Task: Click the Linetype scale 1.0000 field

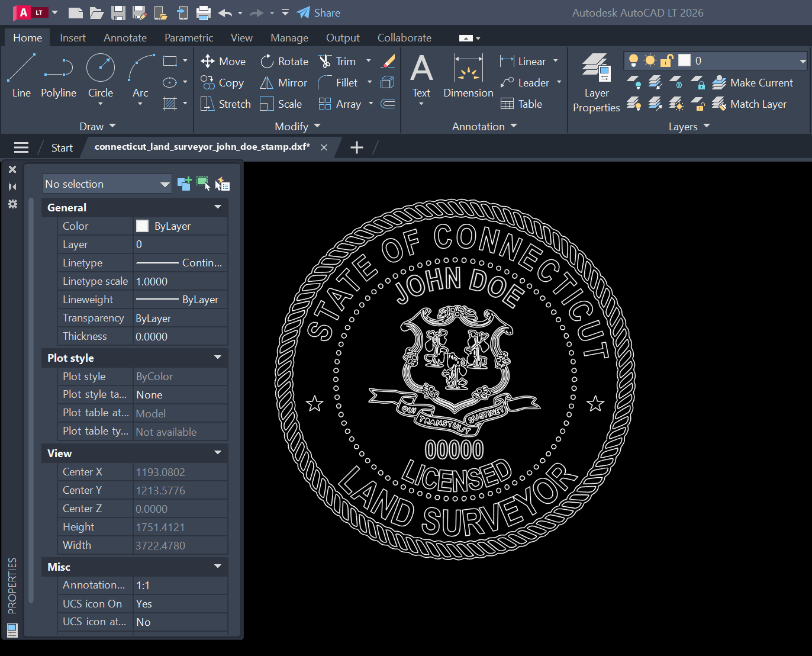Action: pos(181,281)
